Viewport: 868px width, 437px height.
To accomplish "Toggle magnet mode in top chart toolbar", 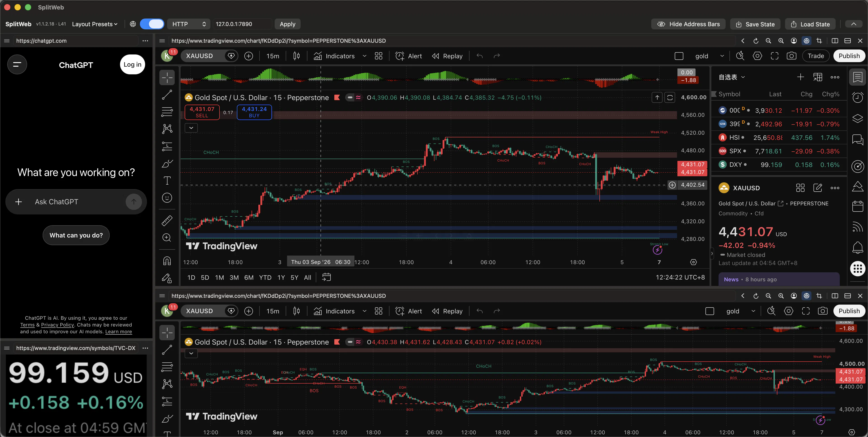I will pos(167,261).
